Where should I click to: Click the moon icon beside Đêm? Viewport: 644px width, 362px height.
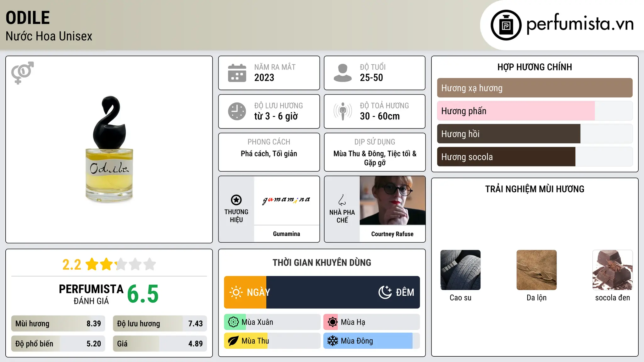385,292
